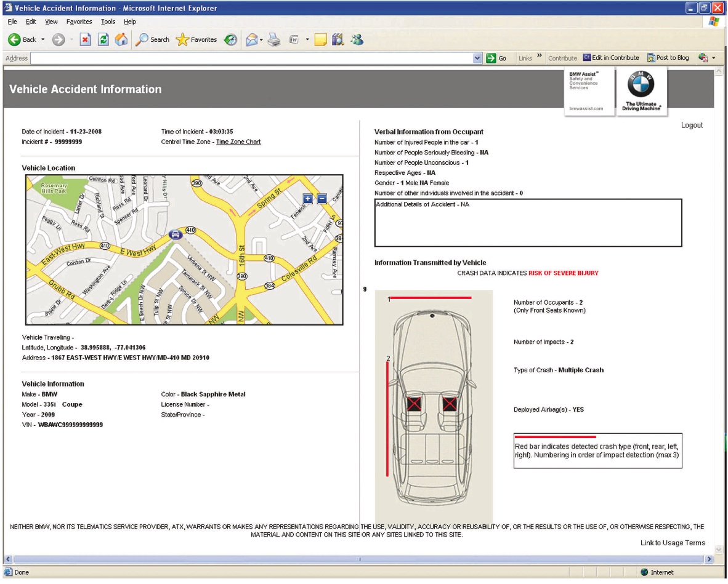The height and width of the screenshot is (584, 728).
Task: Expand the Links toolbar chevron
Action: click(x=540, y=55)
